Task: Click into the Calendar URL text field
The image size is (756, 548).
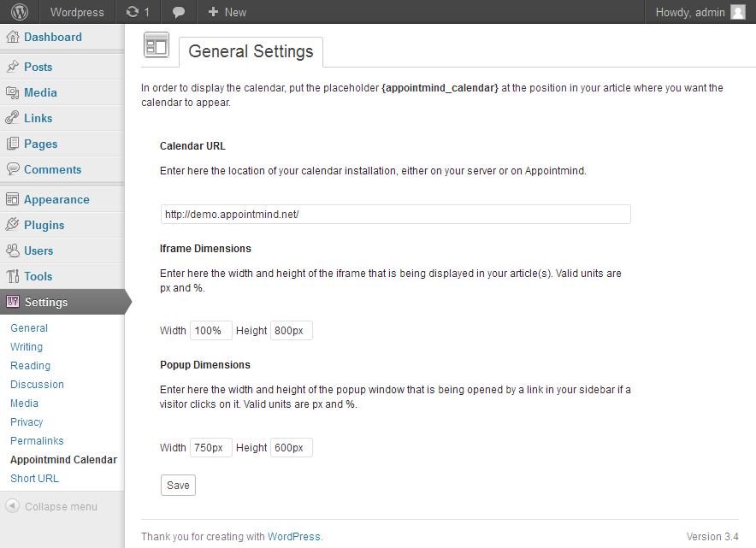Action: tap(395, 215)
